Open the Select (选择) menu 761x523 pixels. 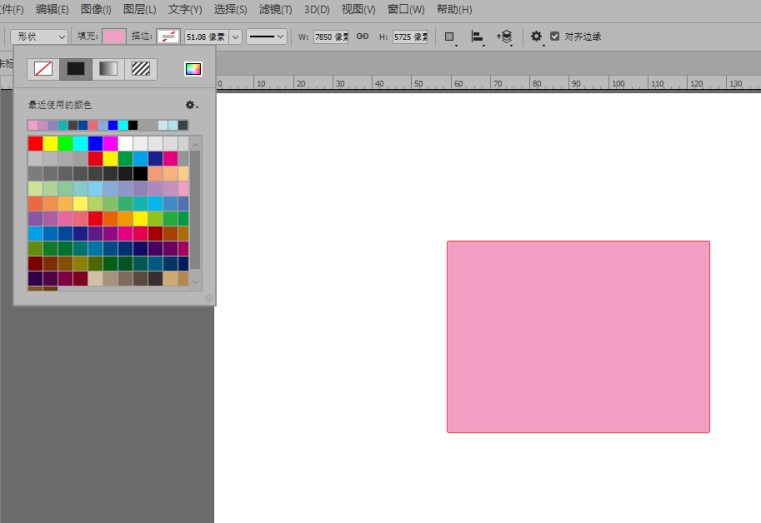pos(230,9)
